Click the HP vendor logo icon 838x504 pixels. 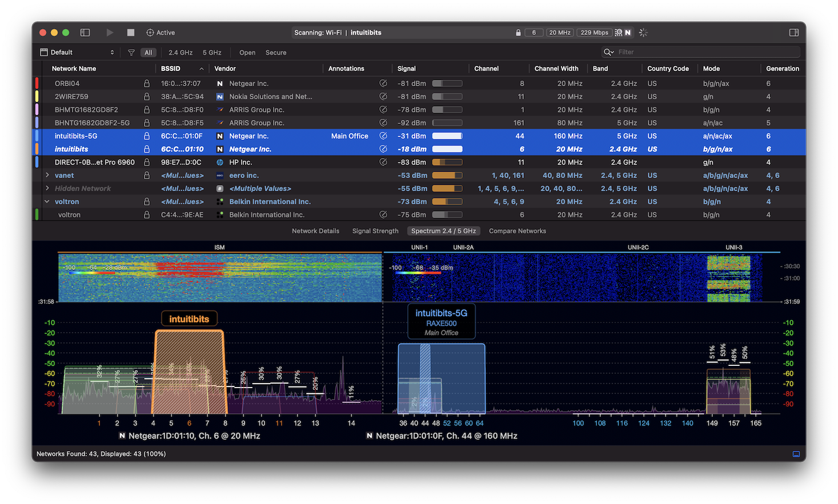tap(220, 162)
